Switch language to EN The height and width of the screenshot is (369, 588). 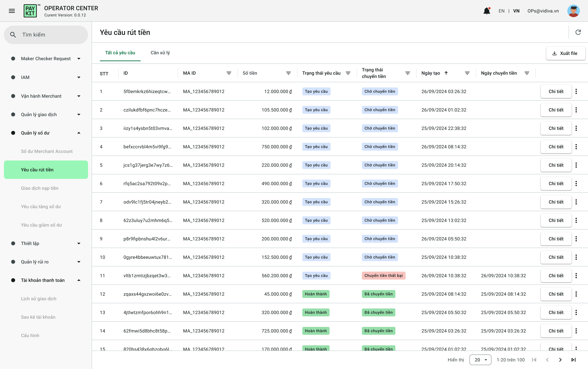click(x=501, y=11)
